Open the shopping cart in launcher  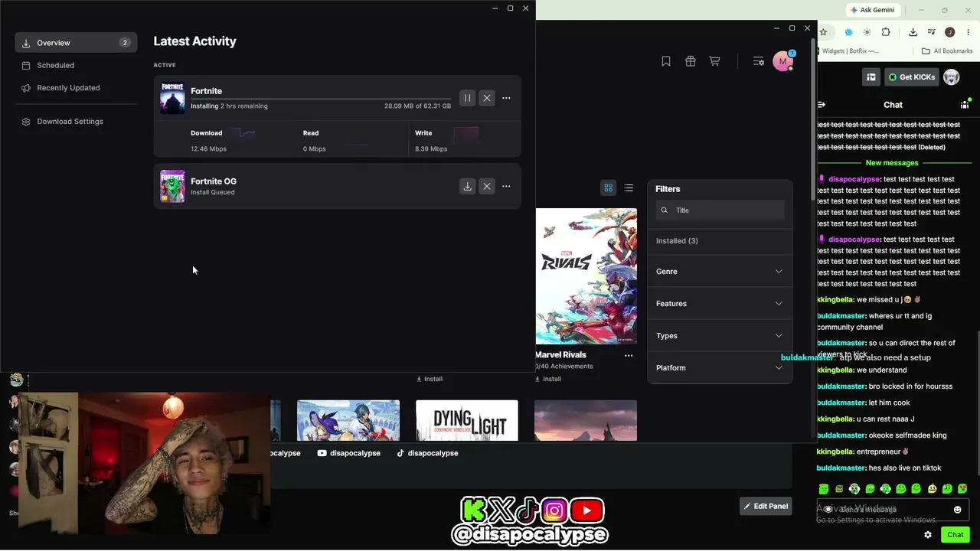click(x=714, y=61)
